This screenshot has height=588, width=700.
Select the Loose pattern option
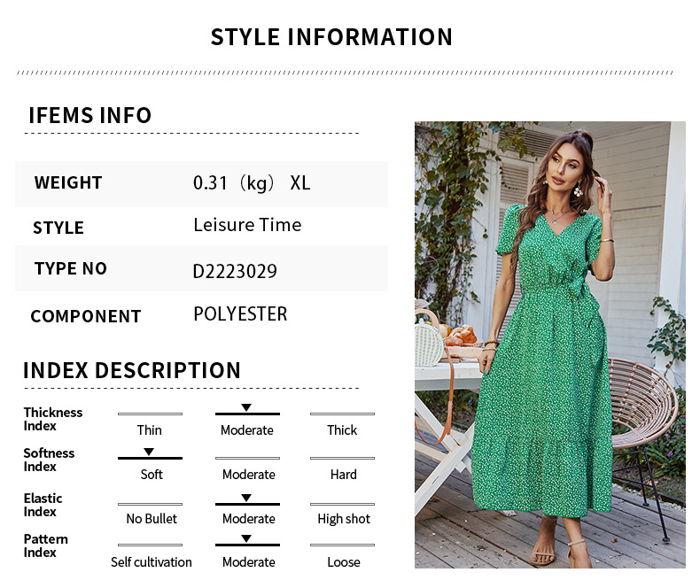click(x=343, y=562)
